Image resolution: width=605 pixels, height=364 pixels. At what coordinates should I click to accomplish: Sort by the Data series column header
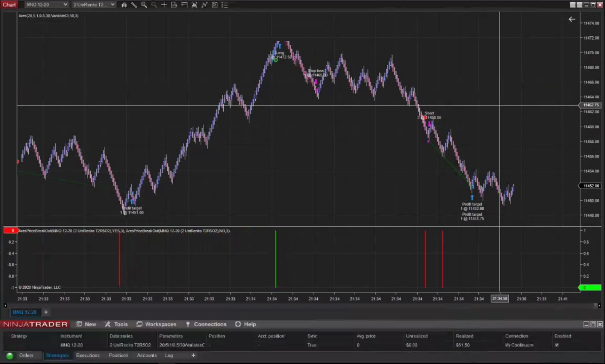tap(121, 336)
